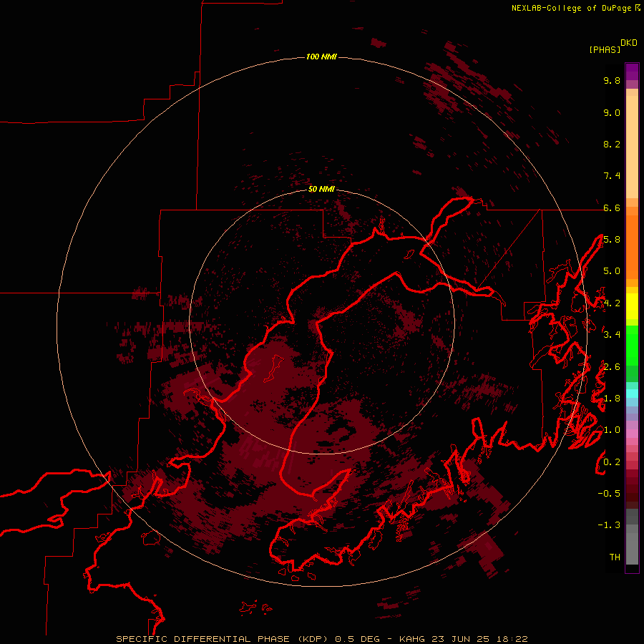Viewport: 644px width, 644px height.
Task: Click the 50 NMI range ring label
Action: [321, 189]
